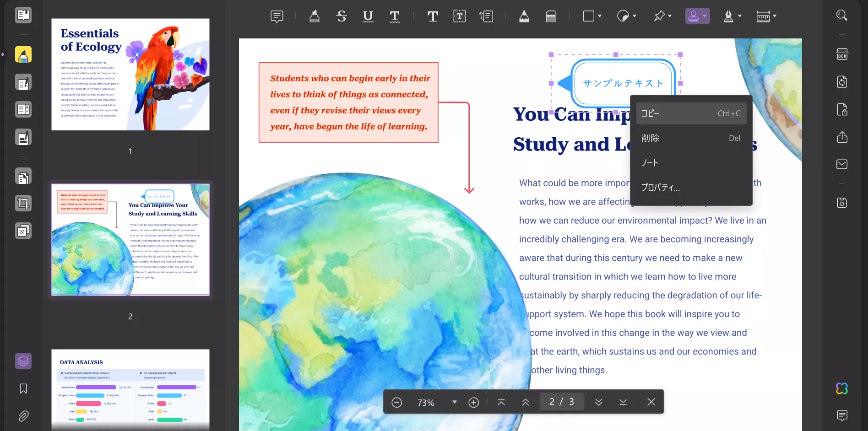Open the zoom level dropdown arrow

[x=455, y=402]
